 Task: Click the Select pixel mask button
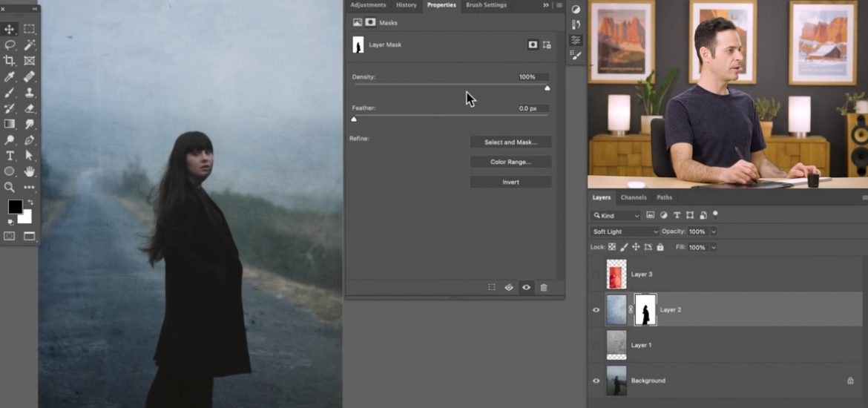[x=533, y=45]
